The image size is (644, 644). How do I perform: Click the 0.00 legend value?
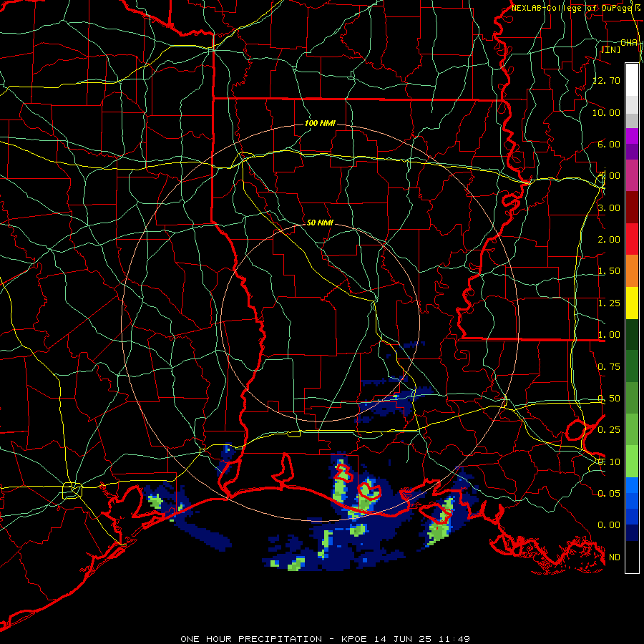[609, 525]
